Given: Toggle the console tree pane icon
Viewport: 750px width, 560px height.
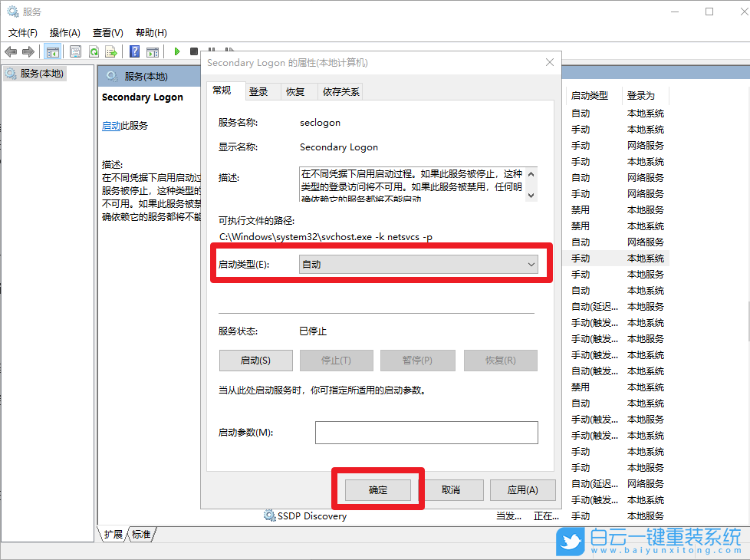Looking at the screenshot, I should point(51,51).
